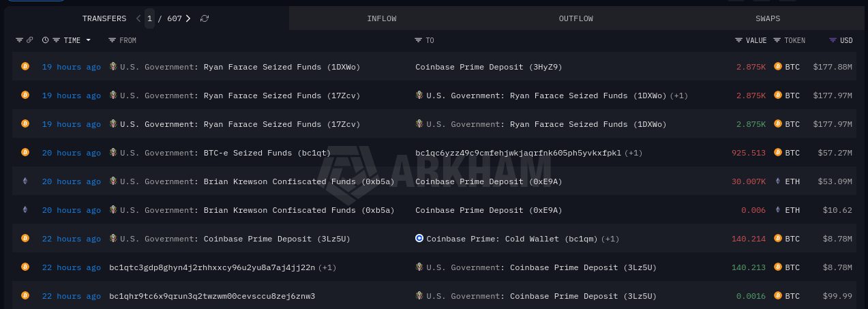Open Brian Krewson Confiscated Funds in 0.006 row
Screen dimensions: 868x309
coord(299,210)
